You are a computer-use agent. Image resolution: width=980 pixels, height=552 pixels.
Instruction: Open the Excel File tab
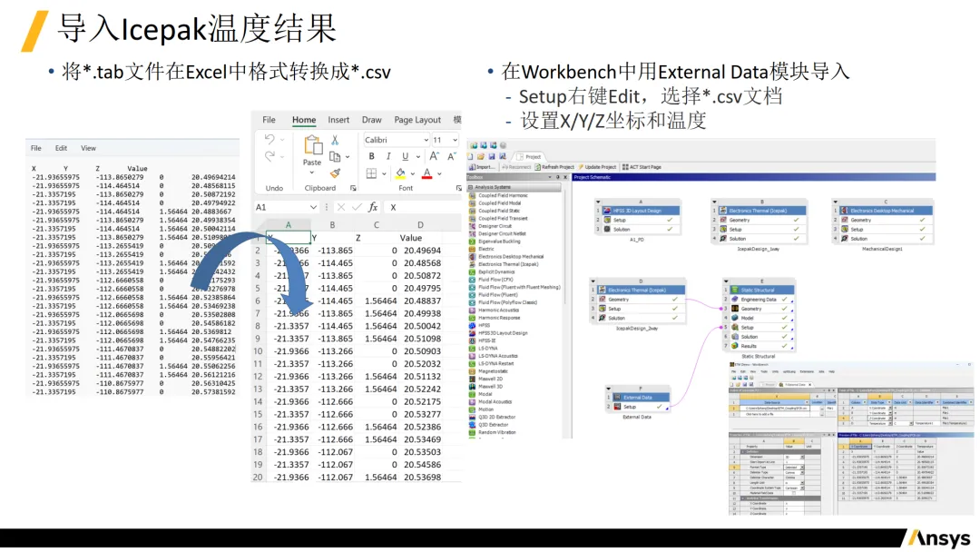[269, 120]
